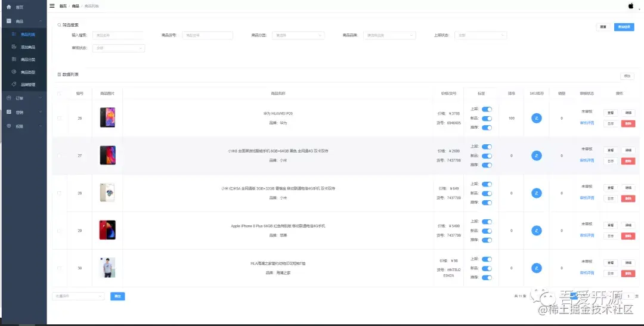Focus the 商品货号 input field

[208, 35]
